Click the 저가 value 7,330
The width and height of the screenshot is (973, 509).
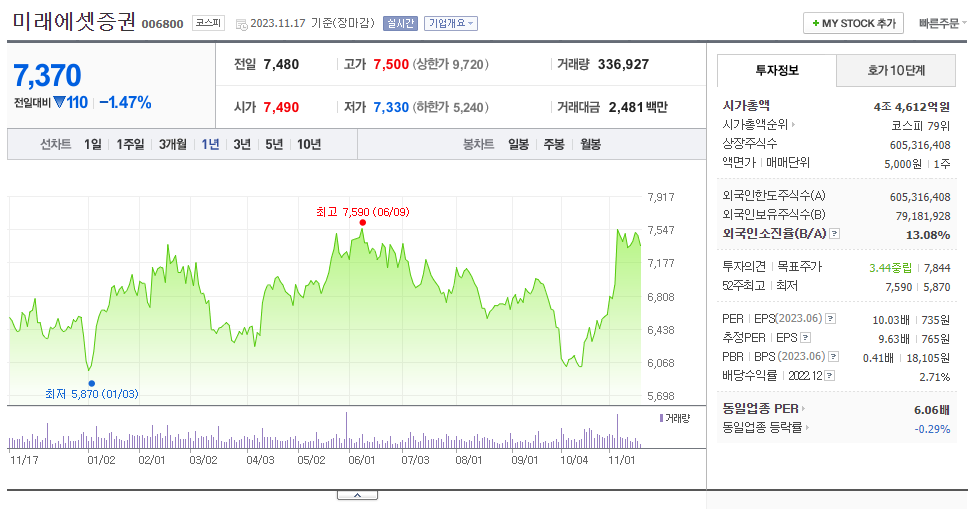[391, 107]
